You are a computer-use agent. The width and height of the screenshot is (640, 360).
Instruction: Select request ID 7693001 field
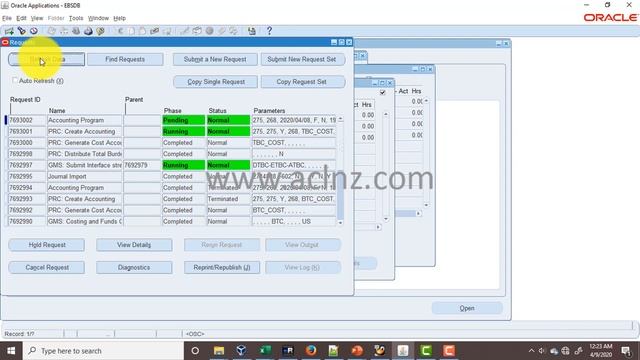coord(27,131)
